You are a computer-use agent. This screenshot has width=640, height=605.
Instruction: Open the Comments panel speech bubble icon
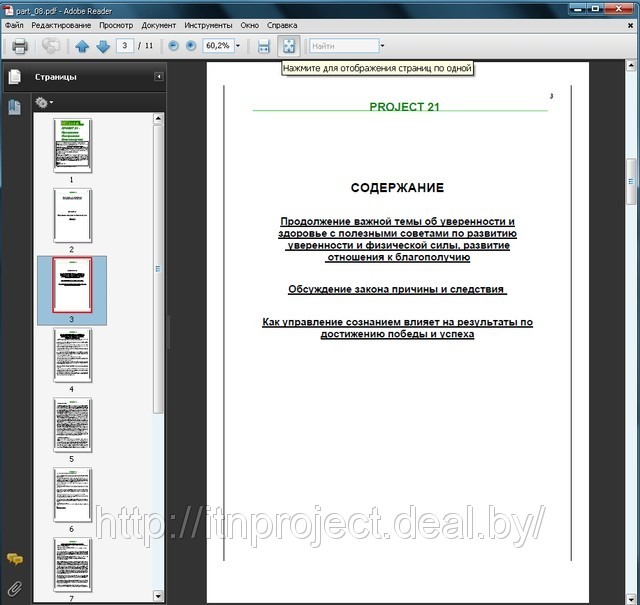(15, 560)
